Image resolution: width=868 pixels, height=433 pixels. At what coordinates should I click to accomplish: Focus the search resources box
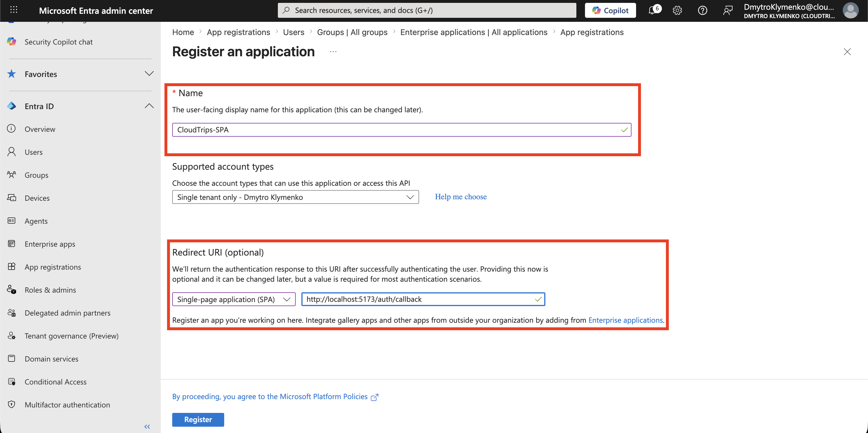(x=427, y=10)
